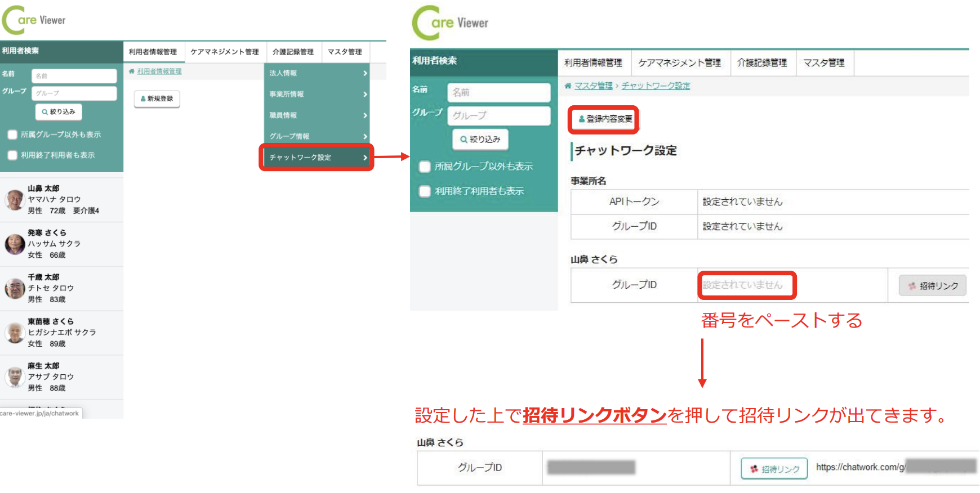Choose チャットワーク設定 in the マスタ管理 menu
The image size is (980, 493).
click(x=317, y=158)
